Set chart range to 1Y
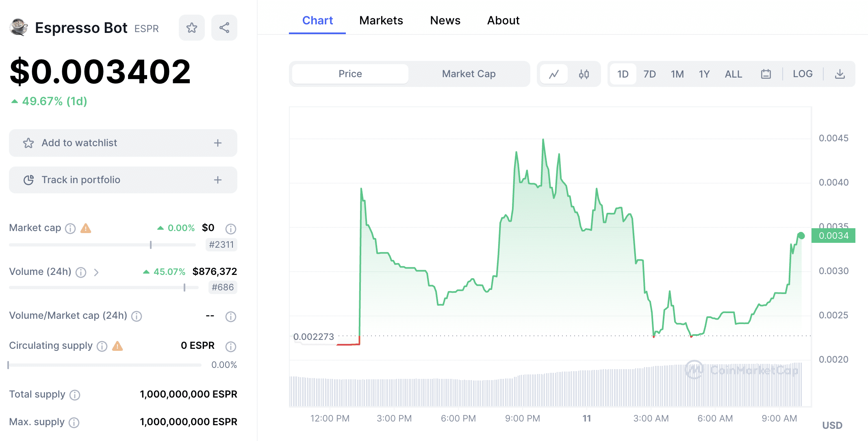This screenshot has height=441, width=868. (x=704, y=74)
